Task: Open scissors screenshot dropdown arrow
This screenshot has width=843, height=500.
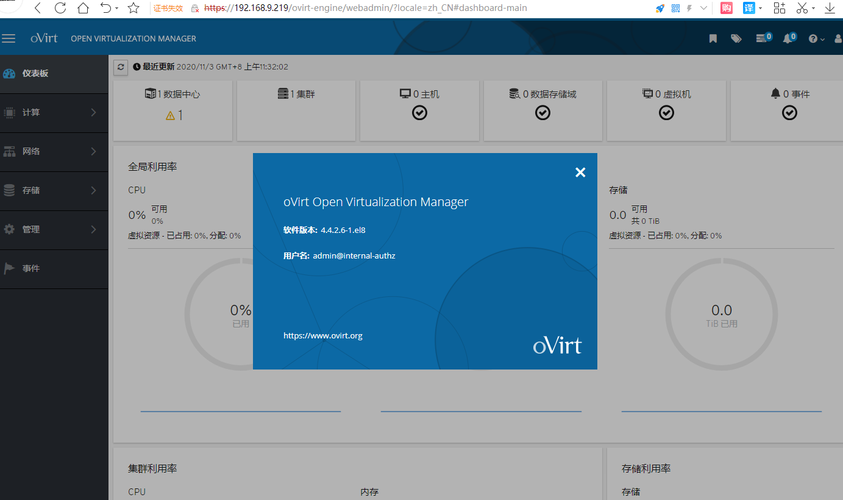Action: 813,9
